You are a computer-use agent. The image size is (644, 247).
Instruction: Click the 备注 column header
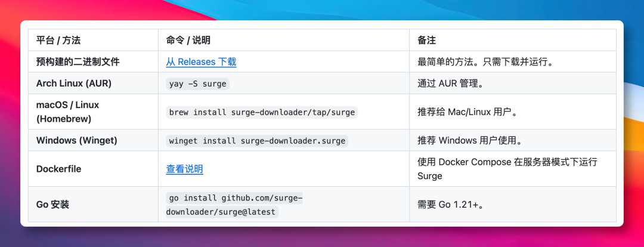point(426,40)
